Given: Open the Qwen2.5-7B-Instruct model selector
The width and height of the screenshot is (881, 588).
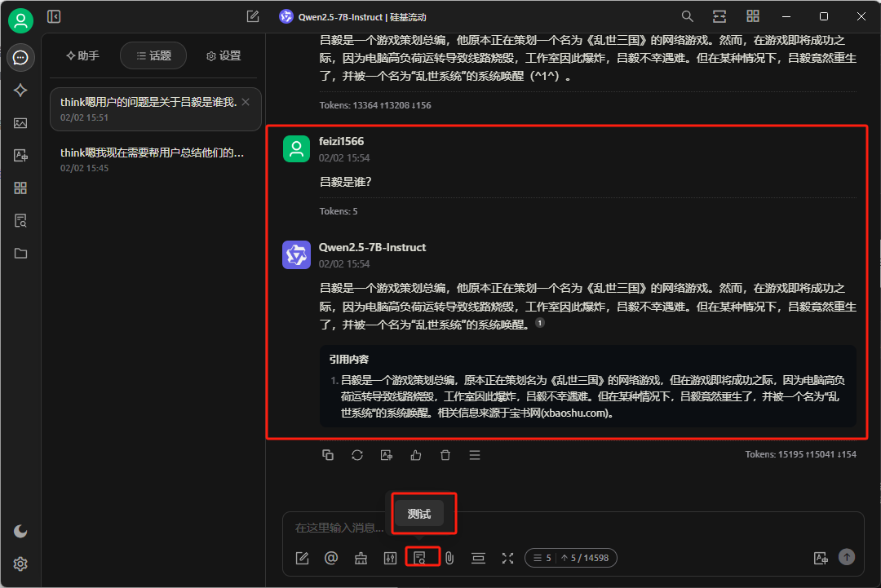Looking at the screenshot, I should click(x=352, y=16).
